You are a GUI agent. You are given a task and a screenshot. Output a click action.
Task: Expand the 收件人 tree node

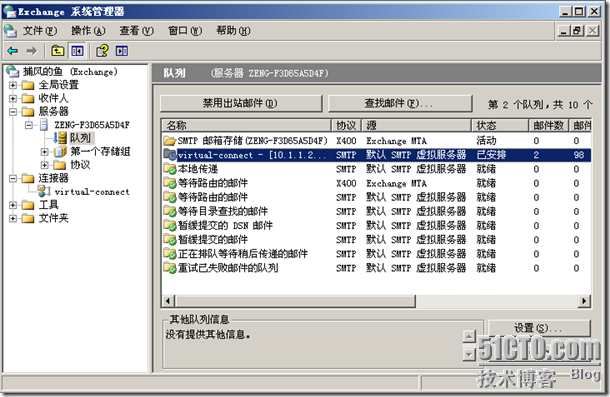(x=13, y=98)
